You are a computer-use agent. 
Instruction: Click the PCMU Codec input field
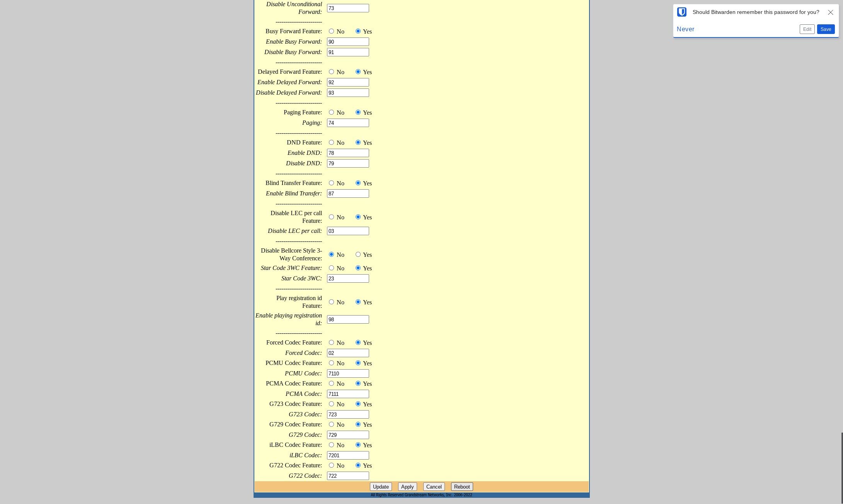click(x=348, y=373)
